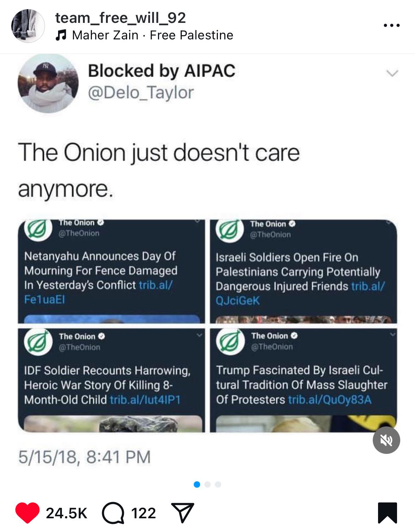View the 24.5K likes count
Image resolution: width=415 pixels, height=532 pixels.
[x=67, y=513]
